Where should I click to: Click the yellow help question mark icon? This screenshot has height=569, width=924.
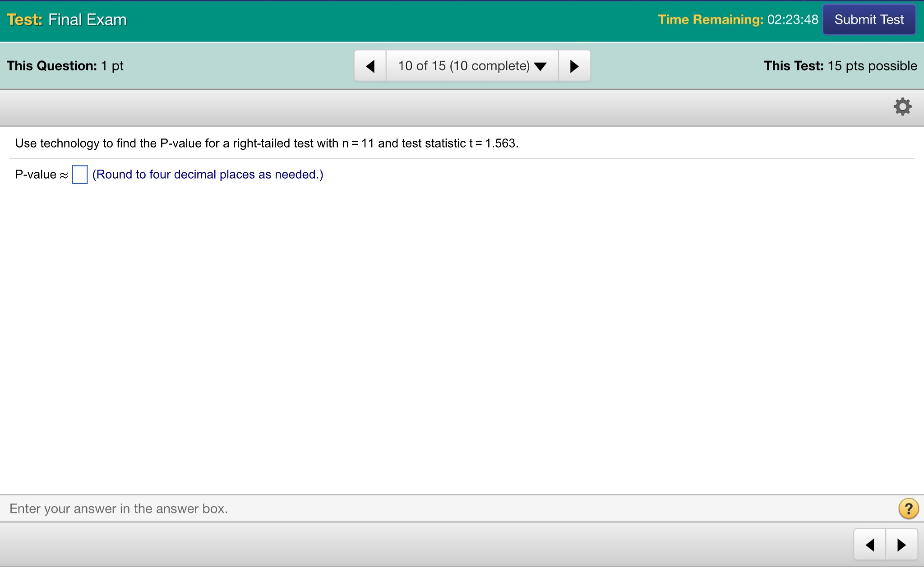(x=908, y=509)
